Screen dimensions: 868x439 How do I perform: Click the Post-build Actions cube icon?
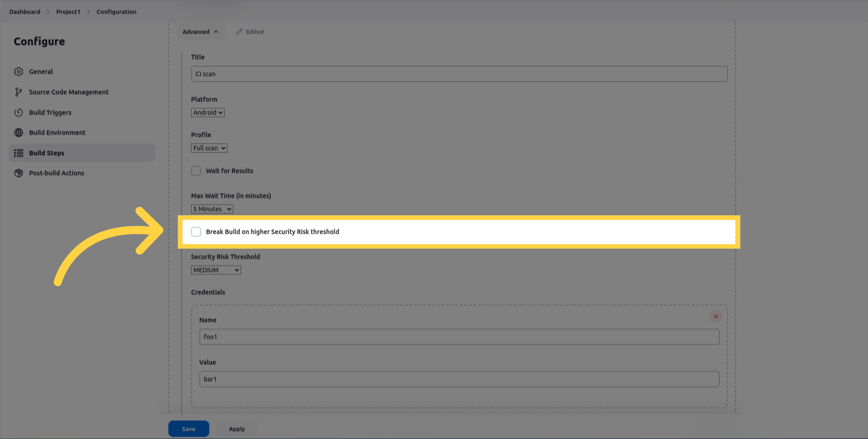(x=19, y=173)
